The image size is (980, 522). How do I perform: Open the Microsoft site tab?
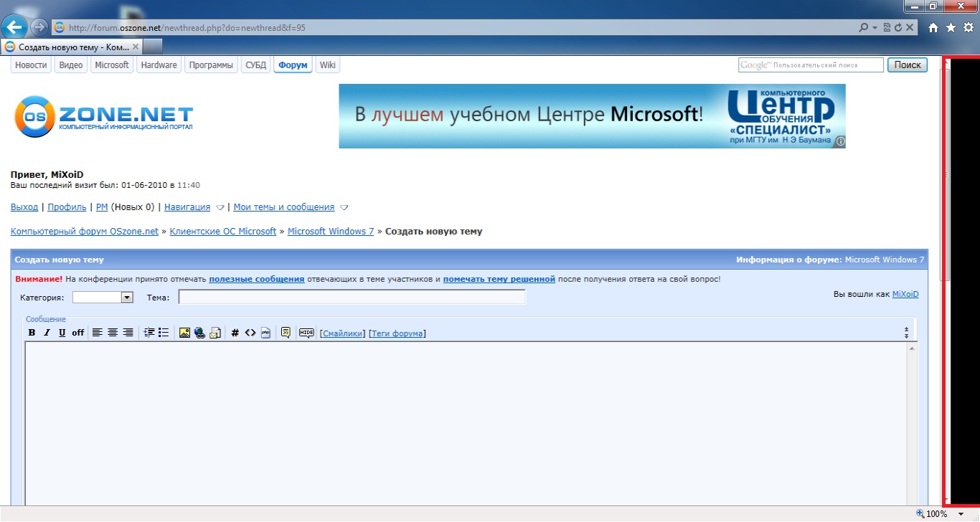(112, 65)
